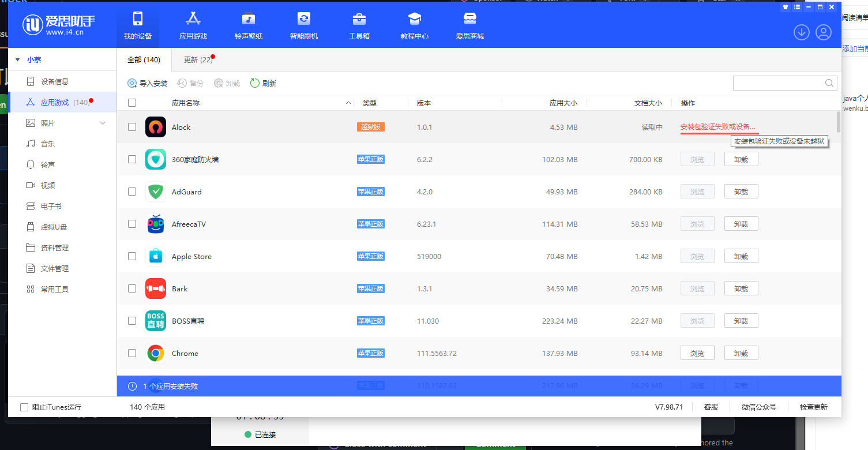
Task: Click the download manager icon top right
Action: 801,32
